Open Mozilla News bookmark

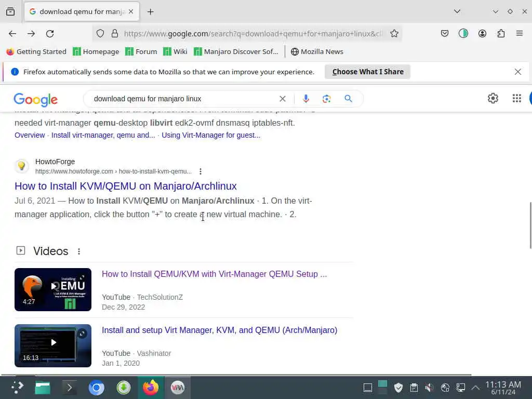pyautogui.click(x=317, y=51)
